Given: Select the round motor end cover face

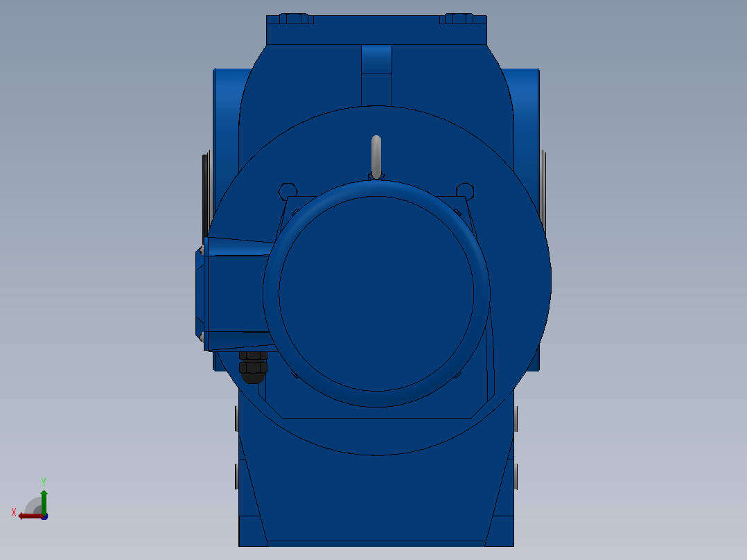Looking at the screenshot, I should (376, 294).
